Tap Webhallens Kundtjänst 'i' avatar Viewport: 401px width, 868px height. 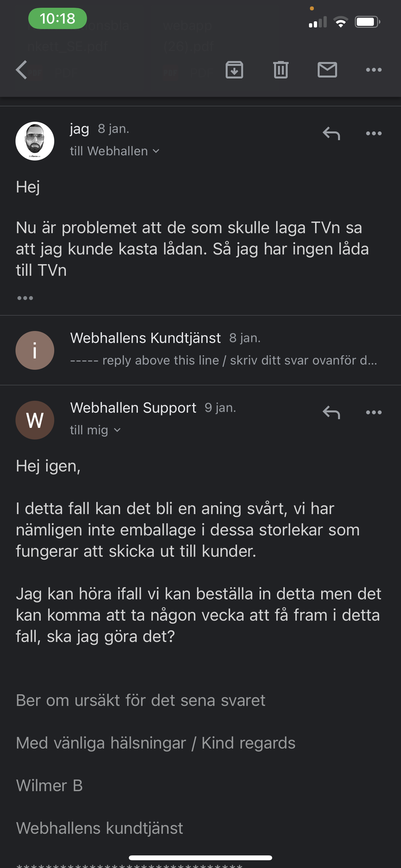click(35, 350)
